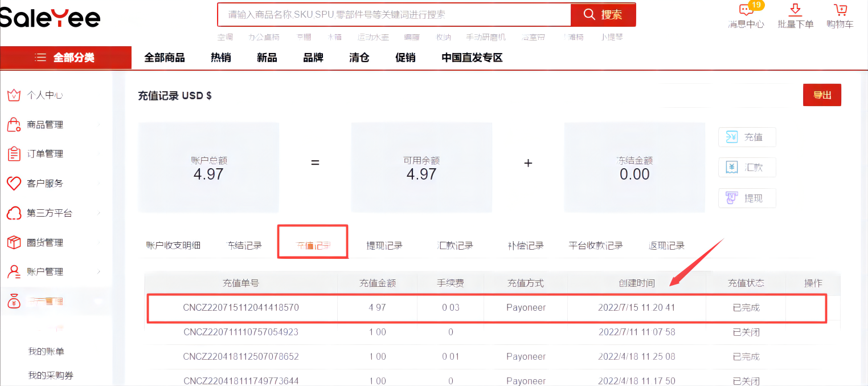The height and width of the screenshot is (386, 868).
Task: Focus the product search input field
Action: (x=394, y=15)
